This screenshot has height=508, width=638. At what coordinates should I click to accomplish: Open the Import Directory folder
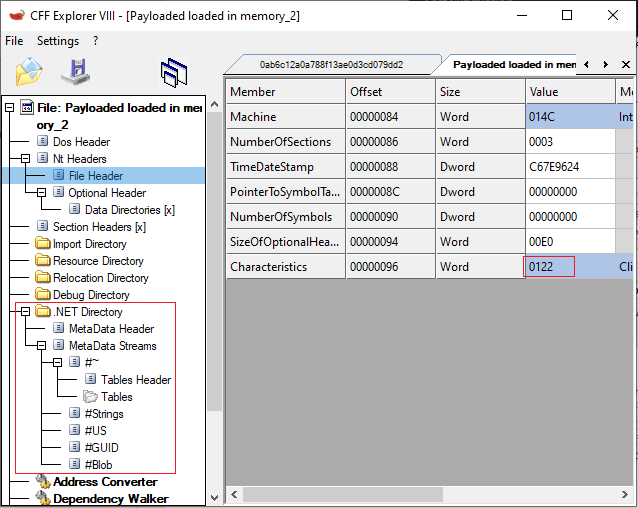point(89,244)
